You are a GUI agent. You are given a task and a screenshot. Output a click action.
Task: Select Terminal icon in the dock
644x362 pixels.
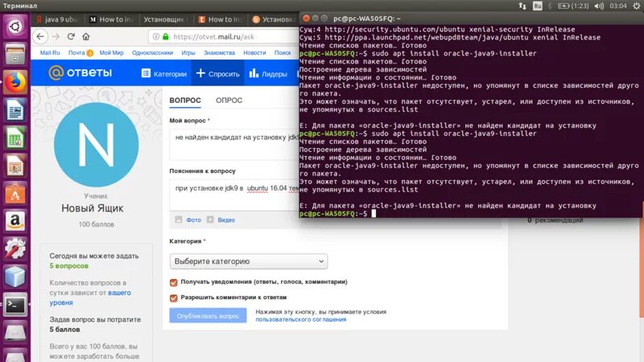[14, 305]
